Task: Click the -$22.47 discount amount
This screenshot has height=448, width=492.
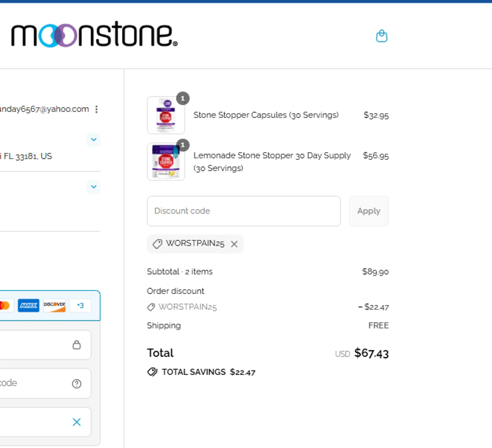Action: (373, 307)
